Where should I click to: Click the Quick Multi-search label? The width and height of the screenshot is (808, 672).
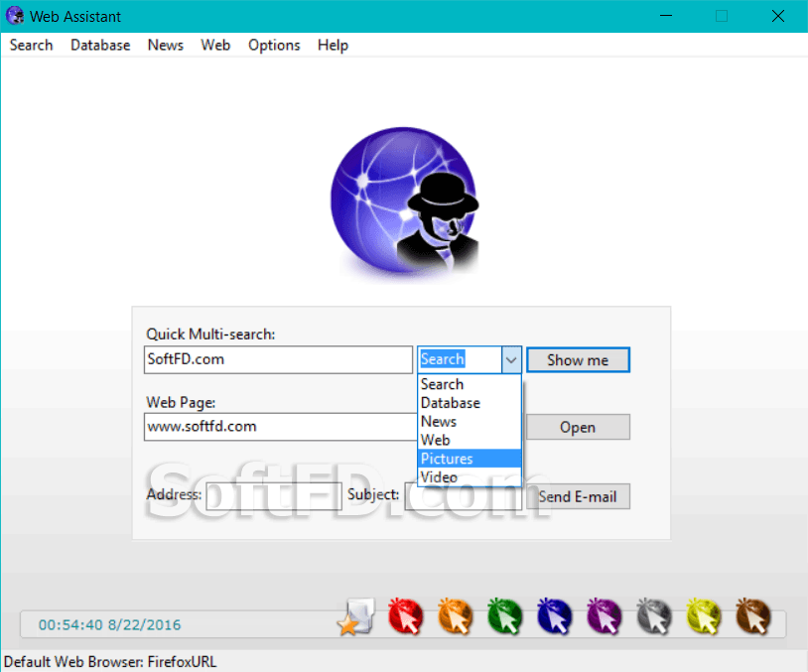click(210, 335)
